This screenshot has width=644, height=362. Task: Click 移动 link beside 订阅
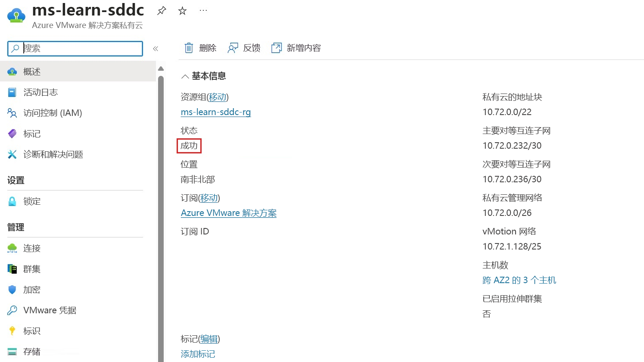pos(209,198)
